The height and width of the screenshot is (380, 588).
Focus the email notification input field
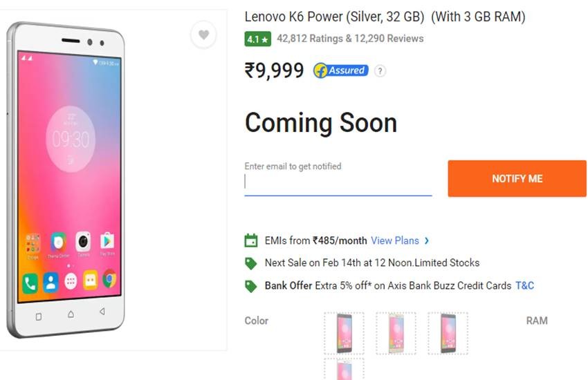coord(338,182)
